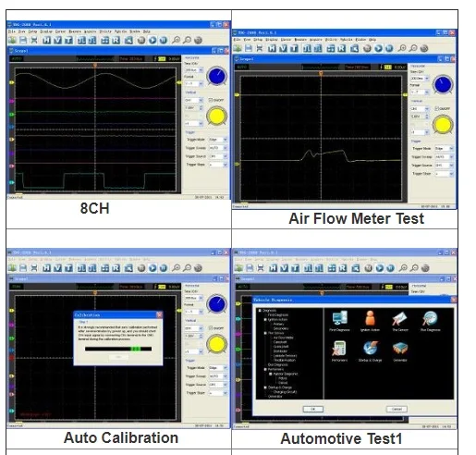Click the R icon in Auto Calibration window
Screen dimensions: 476x455
point(116,268)
